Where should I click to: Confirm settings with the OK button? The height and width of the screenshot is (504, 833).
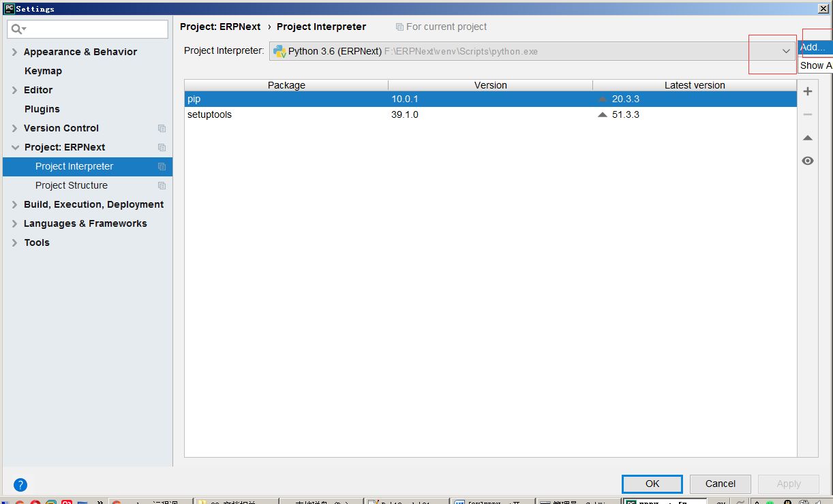[652, 484]
